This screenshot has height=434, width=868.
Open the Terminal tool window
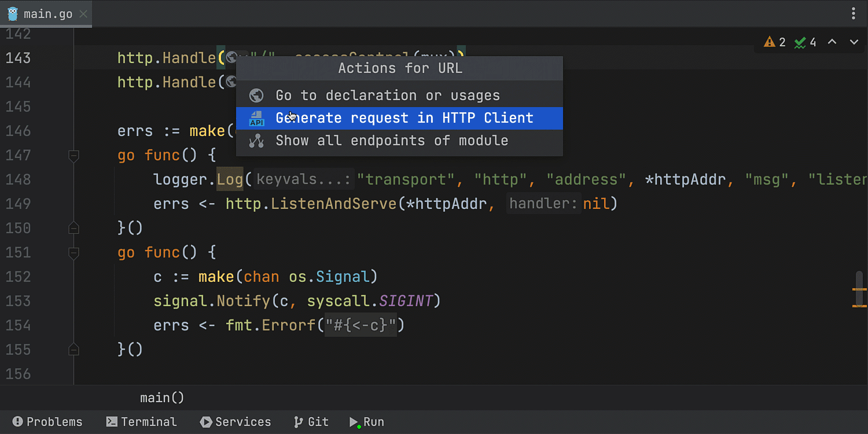(141, 422)
